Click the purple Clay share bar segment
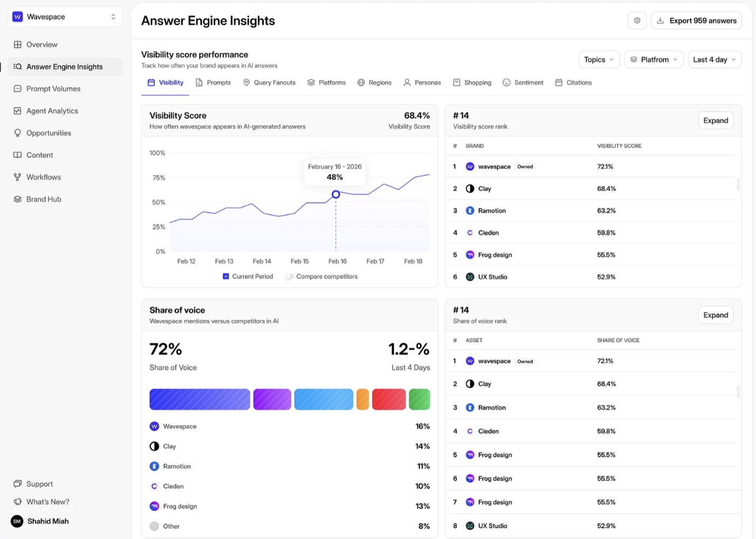 coord(272,399)
